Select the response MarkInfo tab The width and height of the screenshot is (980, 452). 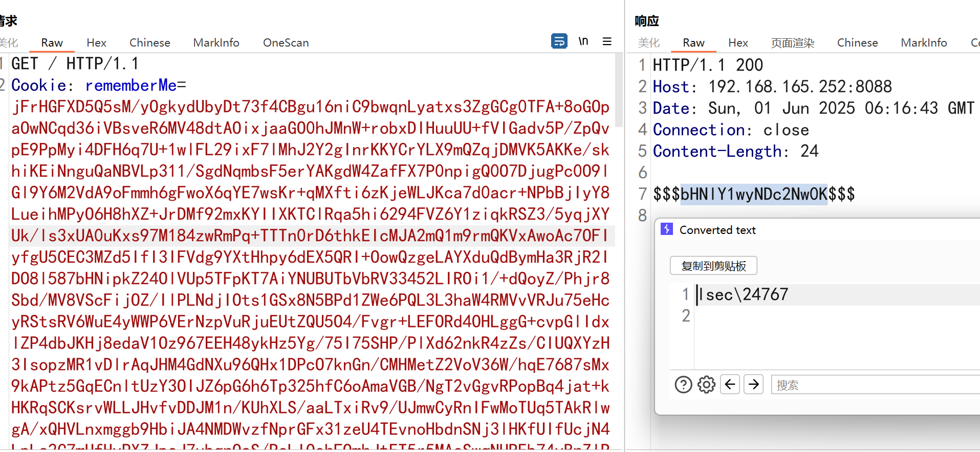coord(924,43)
